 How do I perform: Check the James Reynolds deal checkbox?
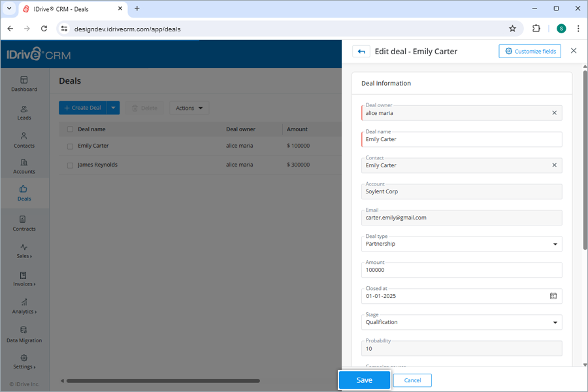click(x=70, y=164)
